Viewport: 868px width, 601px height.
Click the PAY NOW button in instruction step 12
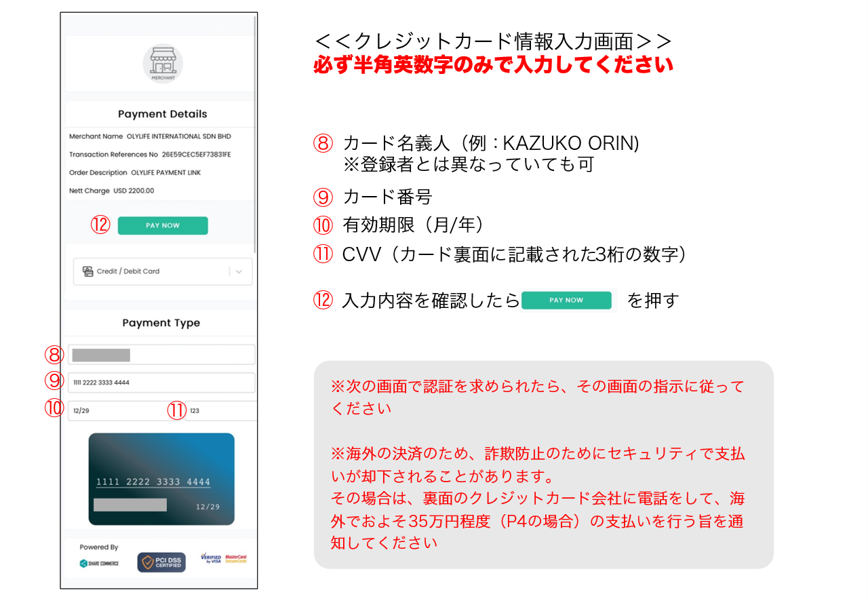(x=566, y=300)
